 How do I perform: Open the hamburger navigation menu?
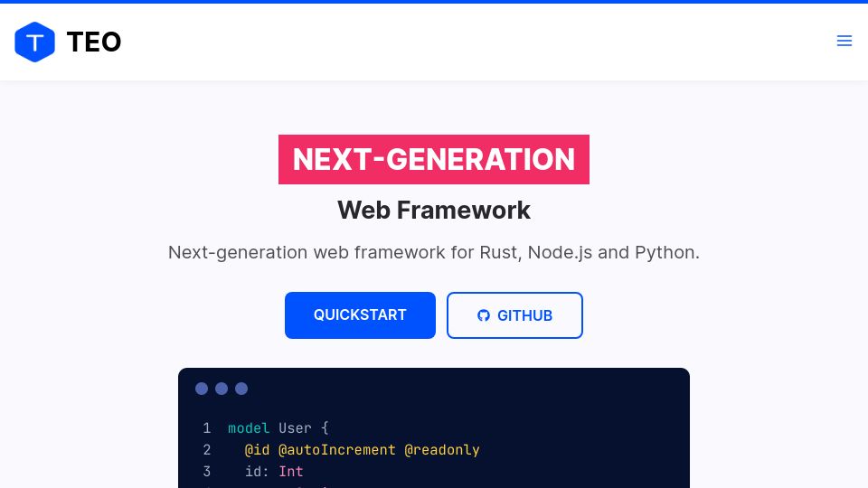844,41
